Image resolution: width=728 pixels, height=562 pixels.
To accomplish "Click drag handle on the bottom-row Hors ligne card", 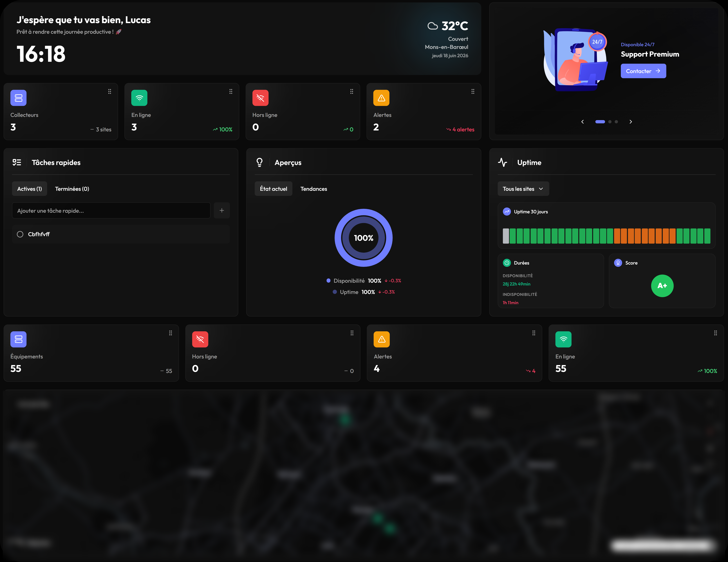I will pos(352,333).
